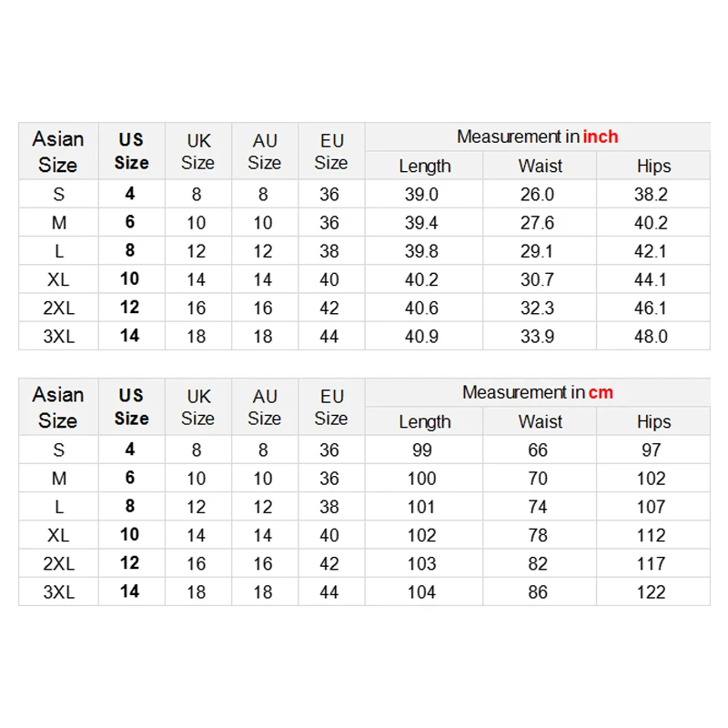Viewport: 728px width, 728px height.
Task: Select the 44.1 hips measurement
Action: pyautogui.click(x=651, y=280)
